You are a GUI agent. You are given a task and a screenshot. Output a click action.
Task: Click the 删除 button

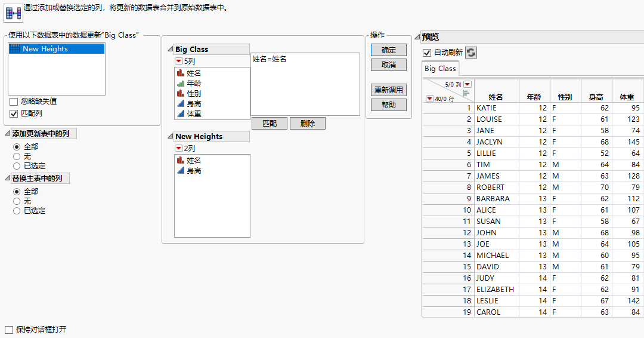pyautogui.click(x=308, y=124)
